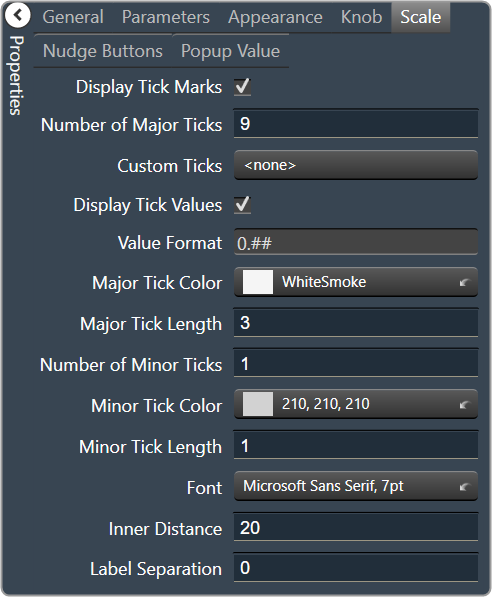The image size is (492, 597).
Task: Click the Inner Distance label
Action: (165, 529)
